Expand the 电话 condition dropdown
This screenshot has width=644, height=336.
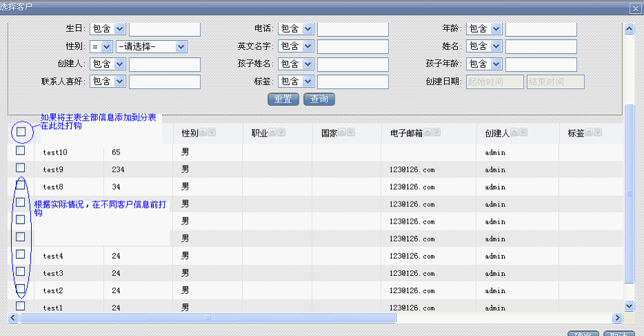coord(308,29)
